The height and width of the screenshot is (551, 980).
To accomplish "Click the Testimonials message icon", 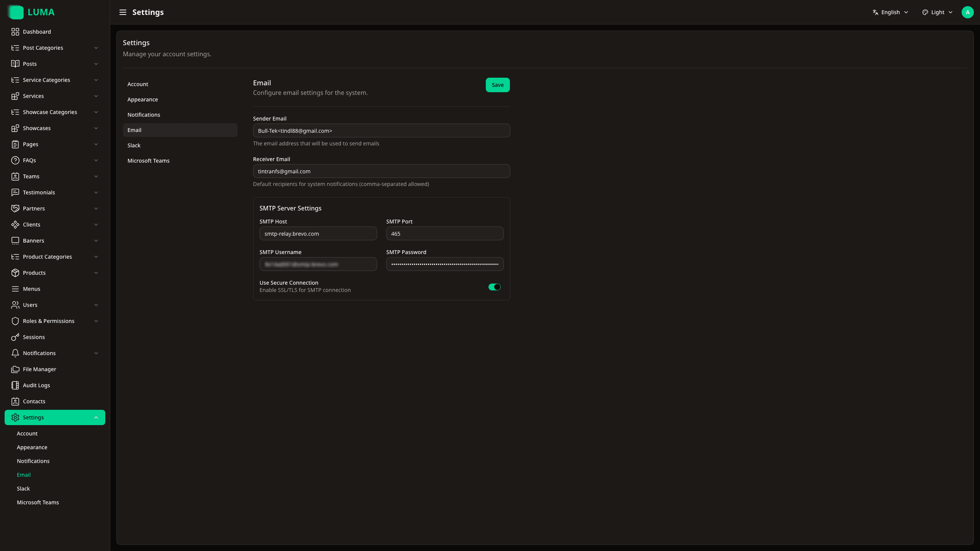I will [x=15, y=192].
